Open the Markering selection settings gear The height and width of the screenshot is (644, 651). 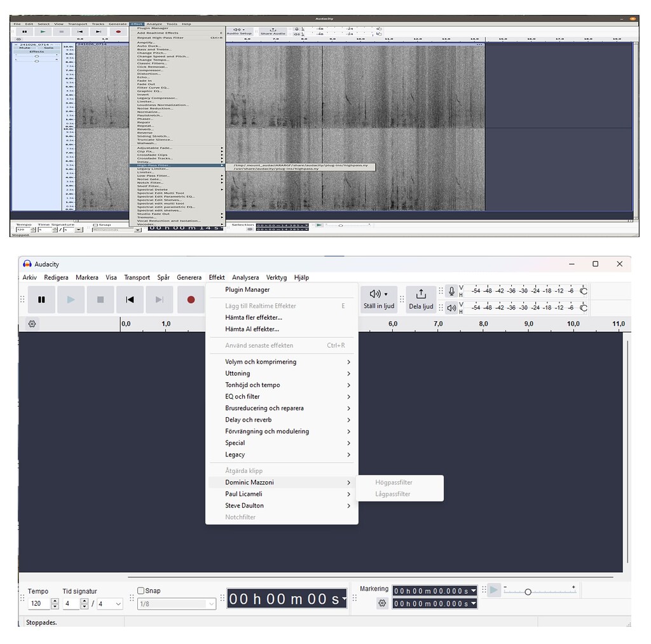click(382, 603)
